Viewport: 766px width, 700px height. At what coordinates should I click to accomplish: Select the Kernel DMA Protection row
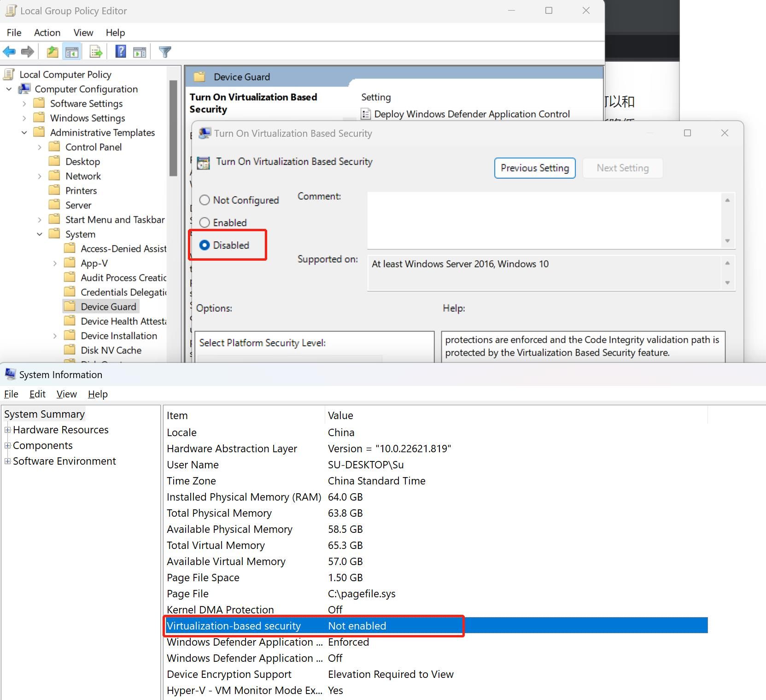click(x=436, y=610)
